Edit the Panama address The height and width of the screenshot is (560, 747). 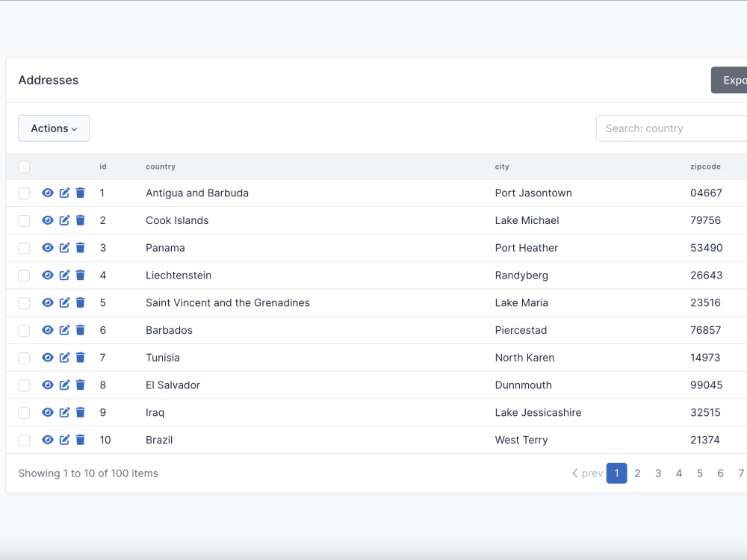tap(64, 248)
